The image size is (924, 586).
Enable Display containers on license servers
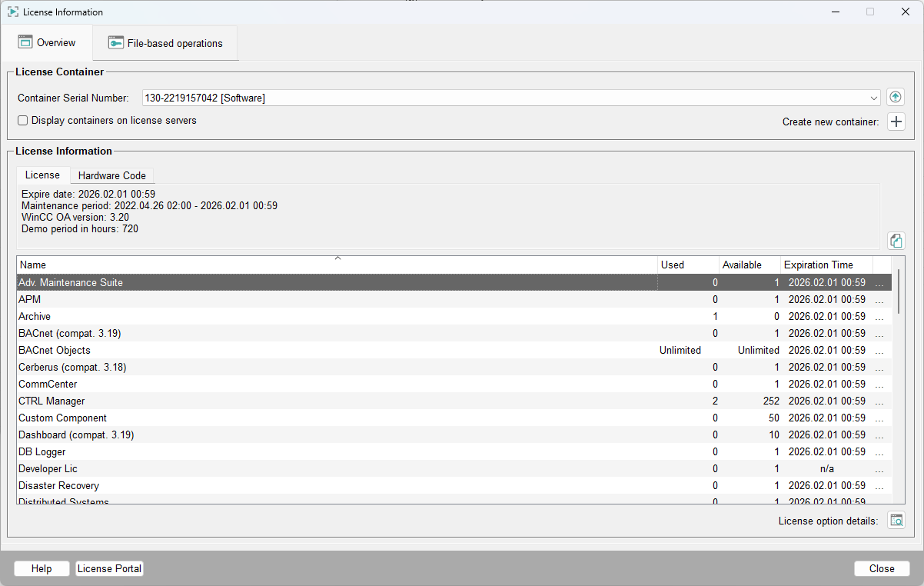(x=23, y=121)
